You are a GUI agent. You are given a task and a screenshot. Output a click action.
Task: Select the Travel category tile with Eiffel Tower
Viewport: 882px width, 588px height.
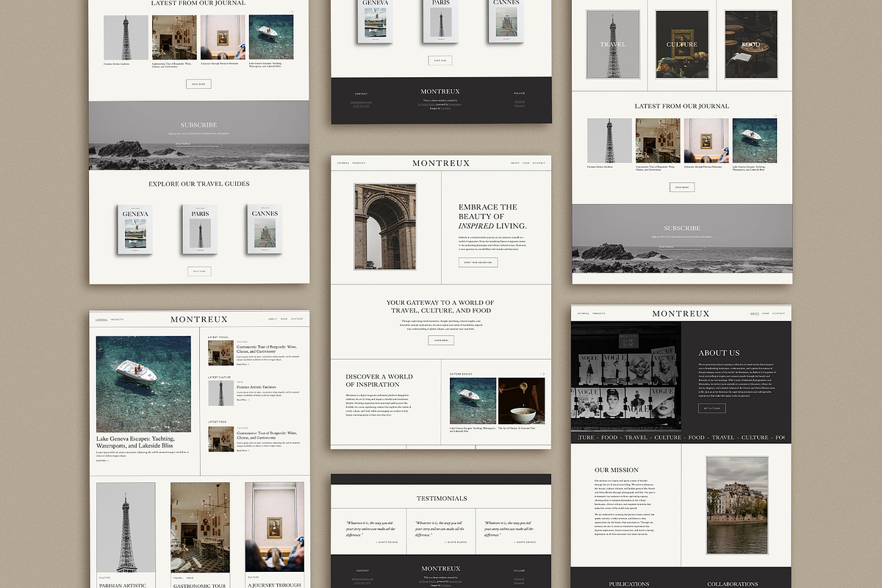pos(612,44)
